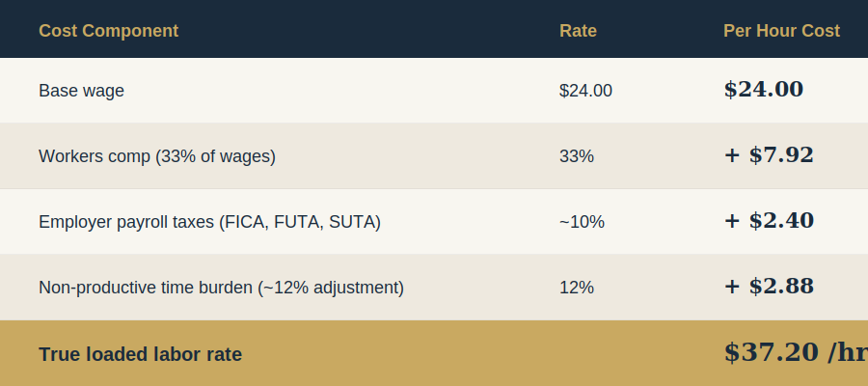
Task: Click the $37.20 total amount
Action: tap(771, 353)
